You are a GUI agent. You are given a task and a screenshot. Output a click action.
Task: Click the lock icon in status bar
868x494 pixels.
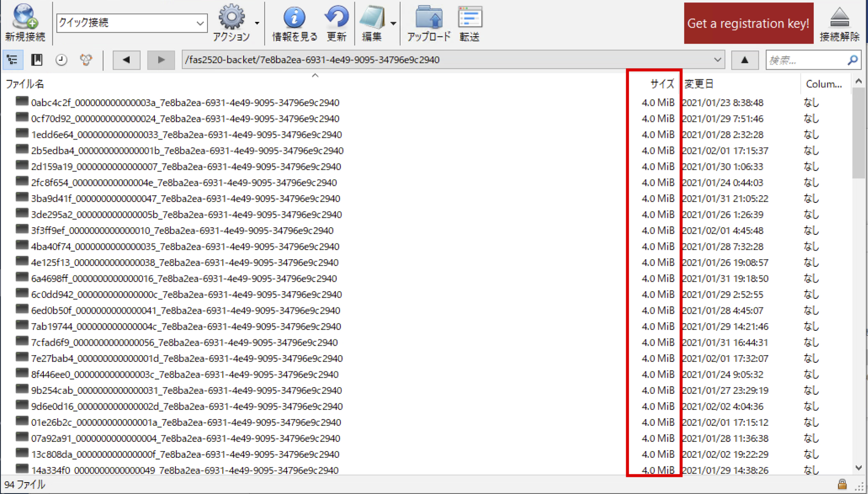(x=842, y=484)
